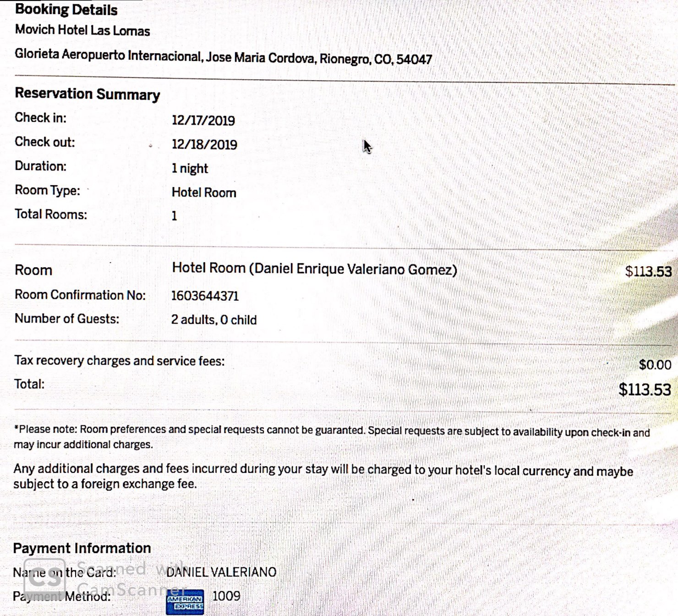Image resolution: width=678 pixels, height=616 pixels.
Task: Click the Total Rooms value '1'
Action: point(174,216)
